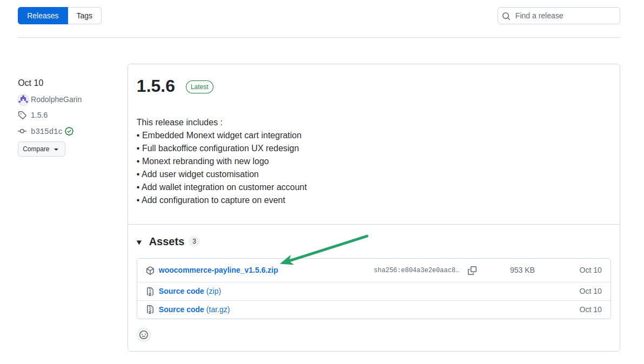Click the Oct 10 release date in sidebar
The height and width of the screenshot is (364, 644).
[x=31, y=83]
